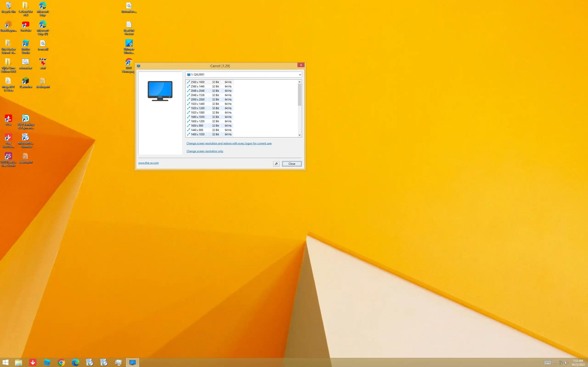Open www.the-sz.com website link
588x367 pixels.
[x=148, y=163]
